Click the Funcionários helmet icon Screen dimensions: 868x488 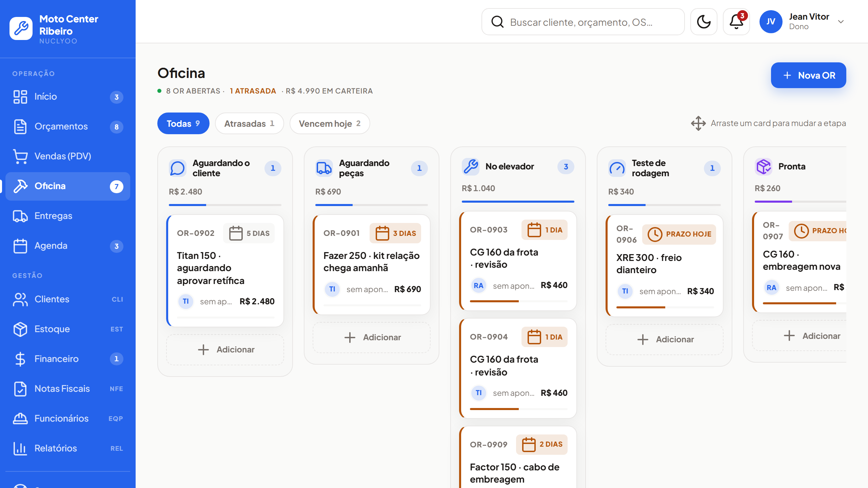click(x=20, y=419)
